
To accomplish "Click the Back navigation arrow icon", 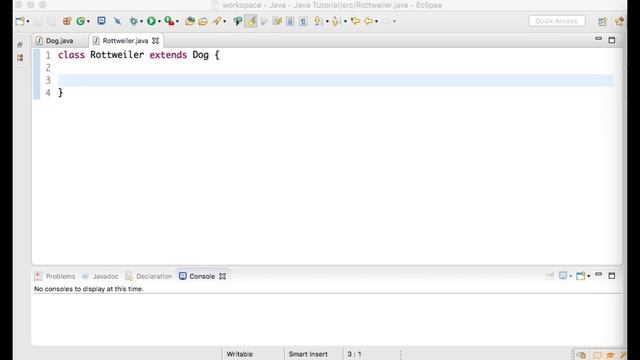I will coord(369,21).
